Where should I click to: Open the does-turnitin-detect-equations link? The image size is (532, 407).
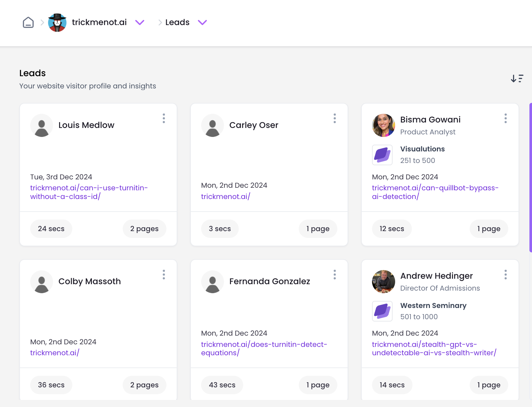[x=264, y=348]
